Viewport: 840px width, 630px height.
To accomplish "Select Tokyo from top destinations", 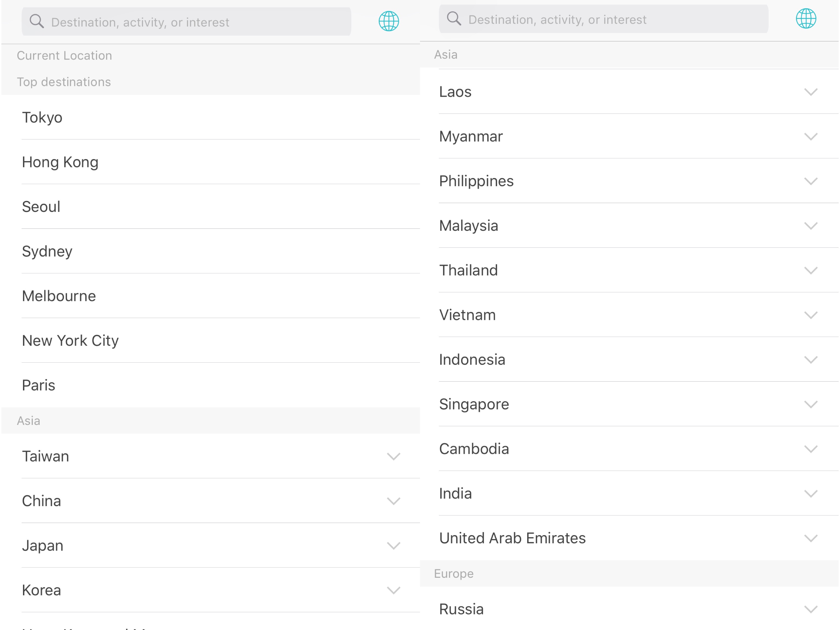I will pyautogui.click(x=42, y=117).
